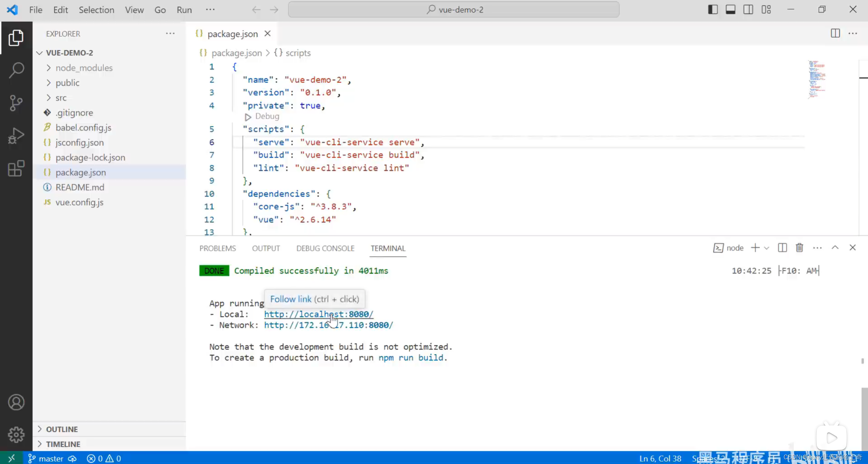Open Manage settings gear menu
This screenshot has height=464, width=868.
pos(16,434)
